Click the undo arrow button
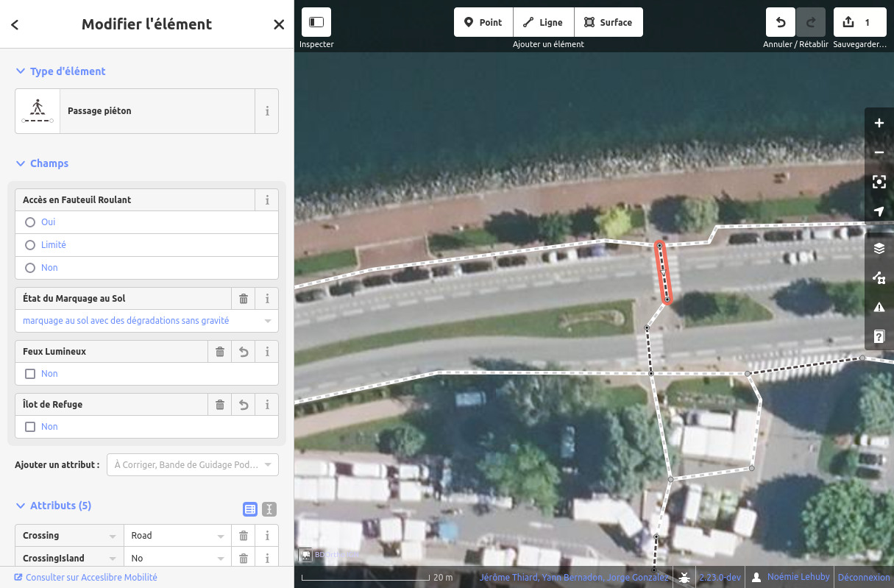The height and width of the screenshot is (588, 894). pyautogui.click(x=780, y=23)
